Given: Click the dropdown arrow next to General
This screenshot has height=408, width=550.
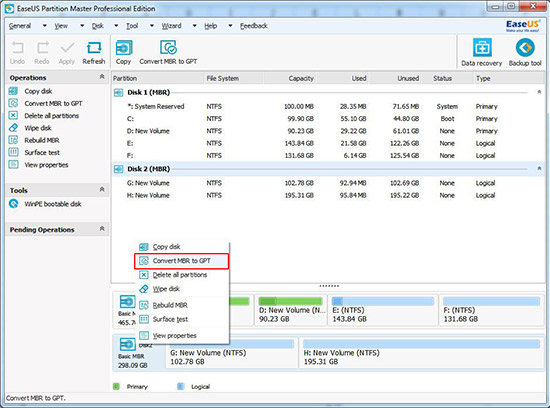Looking at the screenshot, I should pyautogui.click(x=45, y=26).
